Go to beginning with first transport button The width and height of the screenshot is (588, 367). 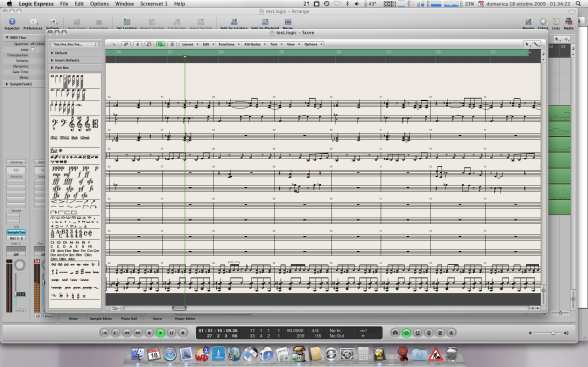(105, 333)
